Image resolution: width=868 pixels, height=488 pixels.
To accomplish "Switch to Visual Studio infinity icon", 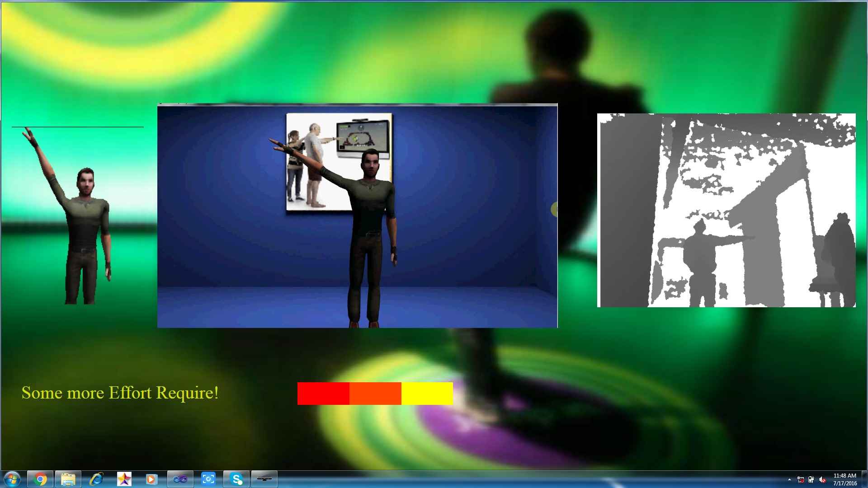I will tap(180, 479).
